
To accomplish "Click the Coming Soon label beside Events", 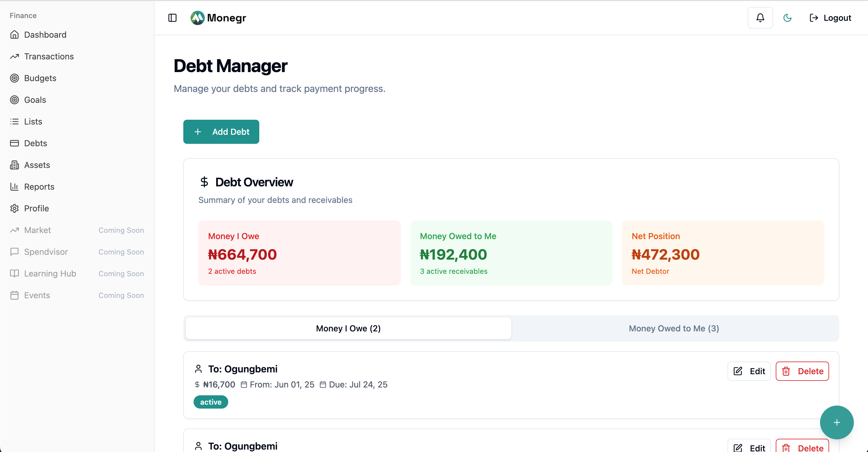I will coord(121,295).
